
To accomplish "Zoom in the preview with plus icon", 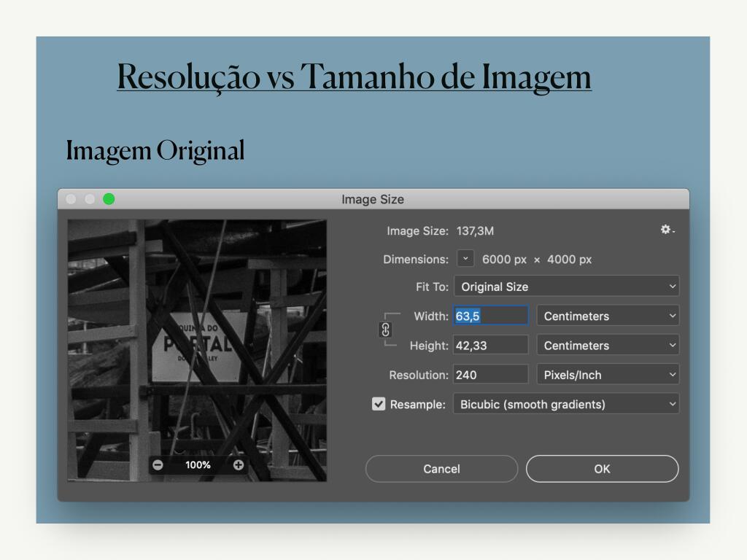I will tap(239, 465).
